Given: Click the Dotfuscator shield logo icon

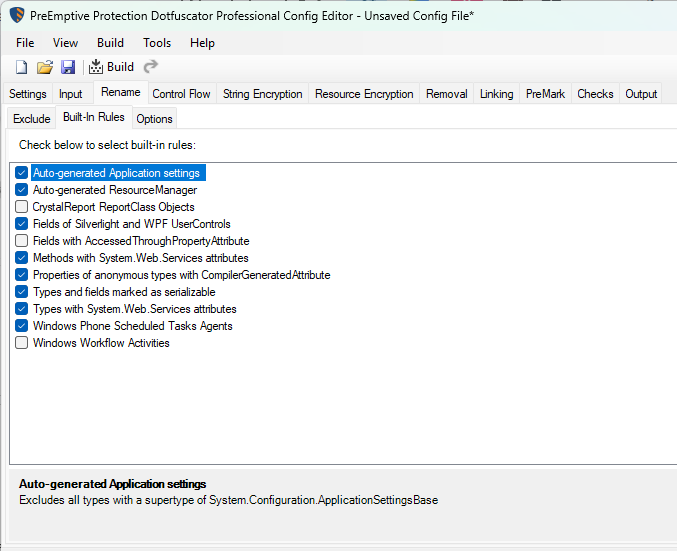Looking at the screenshot, I should coord(17,16).
